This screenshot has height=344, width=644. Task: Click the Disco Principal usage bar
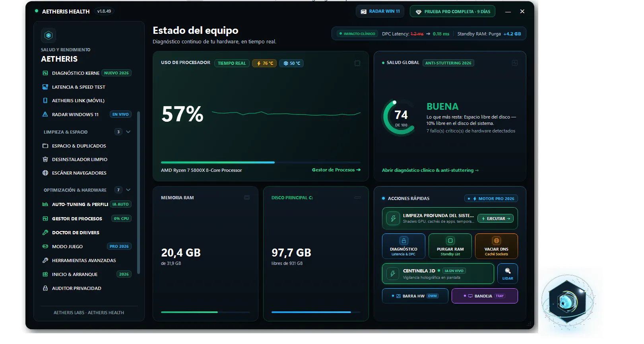[x=316, y=312]
